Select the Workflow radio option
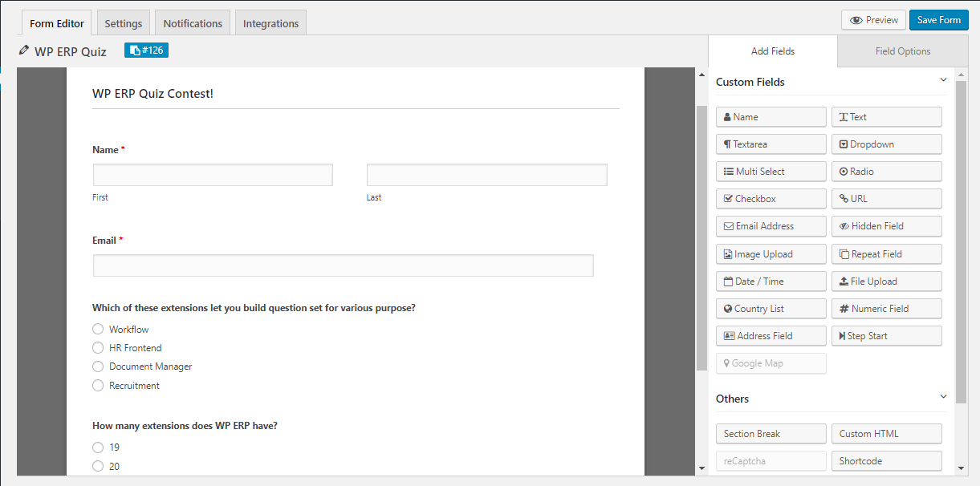Screen dimensions: 980x486 pyautogui.click(x=98, y=329)
